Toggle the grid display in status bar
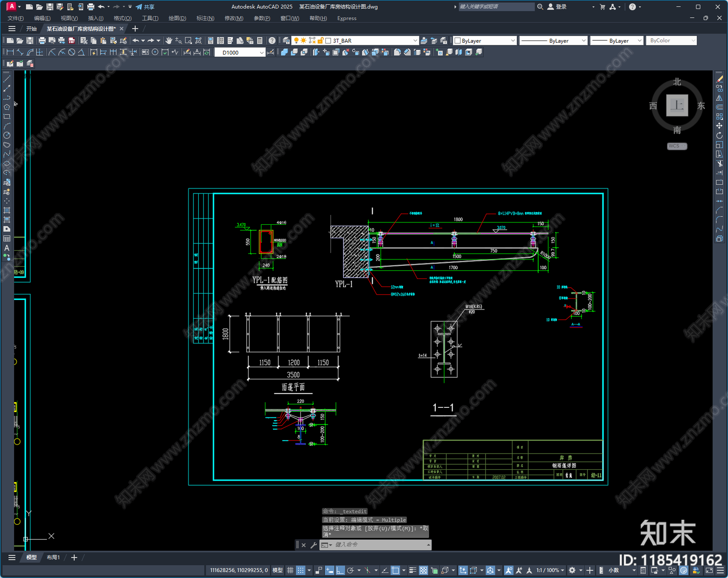The height and width of the screenshot is (578, 728). click(x=290, y=570)
